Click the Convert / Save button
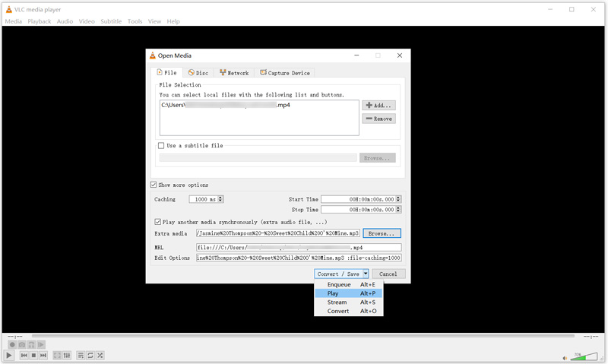 click(338, 274)
